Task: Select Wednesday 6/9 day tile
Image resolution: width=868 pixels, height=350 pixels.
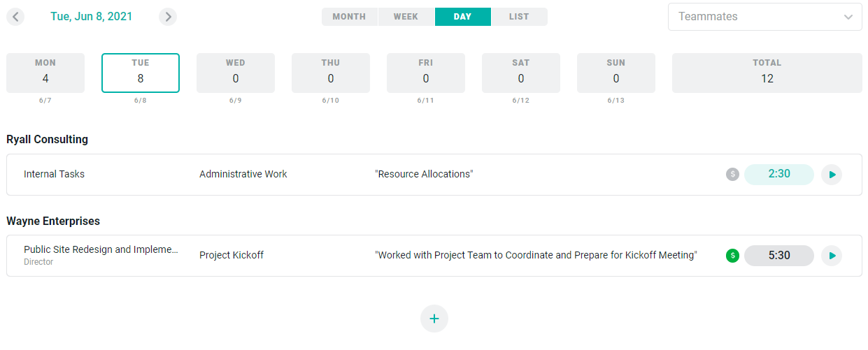Action: point(236,73)
